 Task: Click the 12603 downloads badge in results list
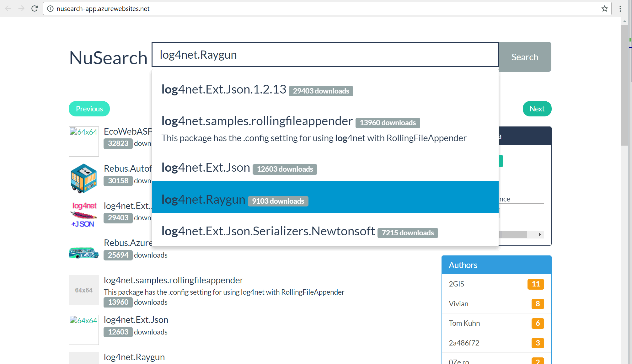coord(118,332)
